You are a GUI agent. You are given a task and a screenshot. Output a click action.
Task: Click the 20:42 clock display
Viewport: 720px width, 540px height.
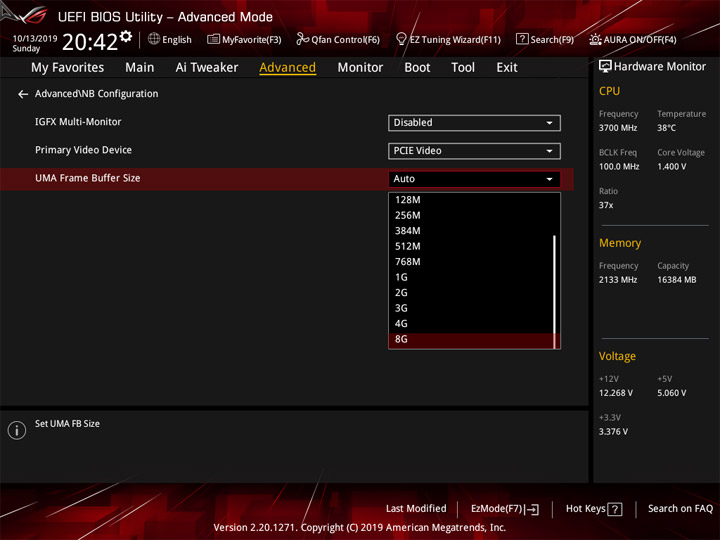pos(90,42)
